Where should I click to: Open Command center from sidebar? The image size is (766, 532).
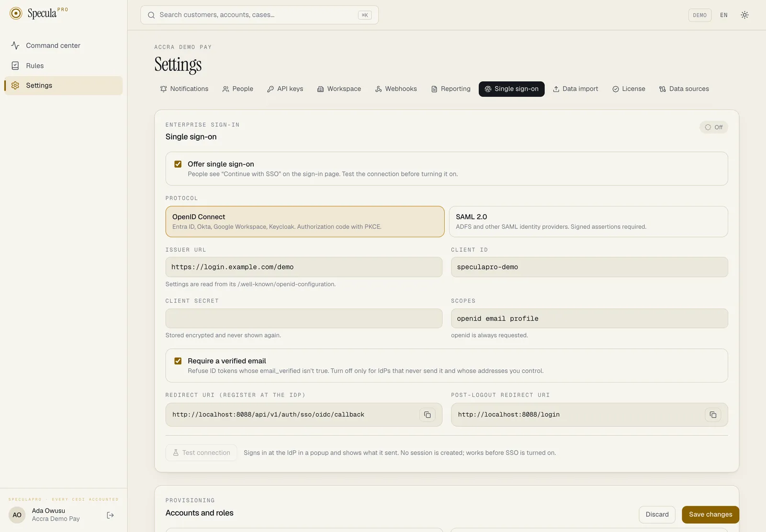(x=63, y=45)
